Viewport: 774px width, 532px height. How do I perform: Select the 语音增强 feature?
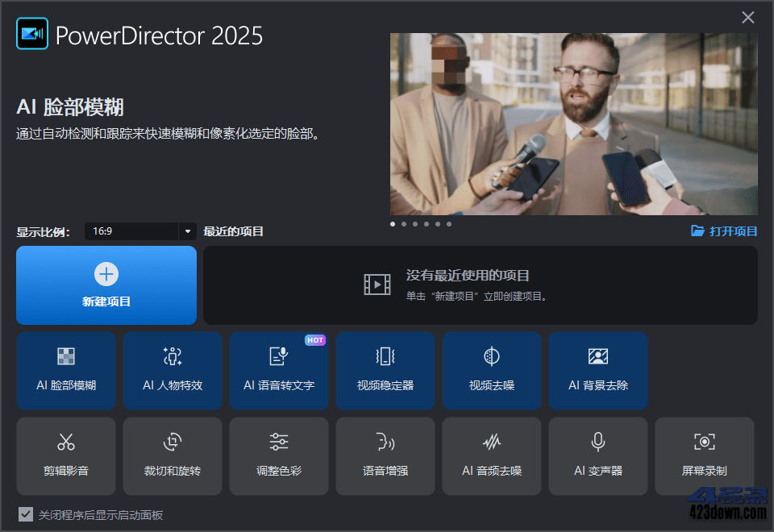pos(385,456)
